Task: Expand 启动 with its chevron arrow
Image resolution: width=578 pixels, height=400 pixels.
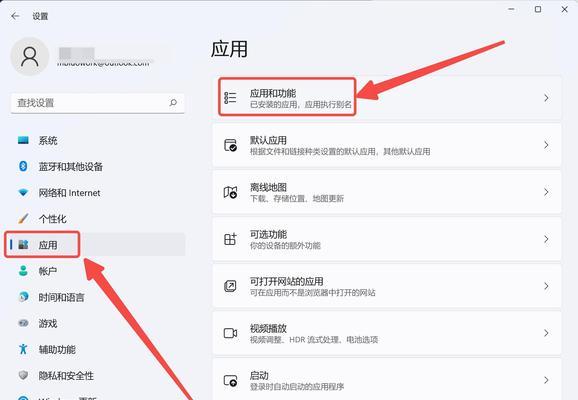Action: [546, 380]
